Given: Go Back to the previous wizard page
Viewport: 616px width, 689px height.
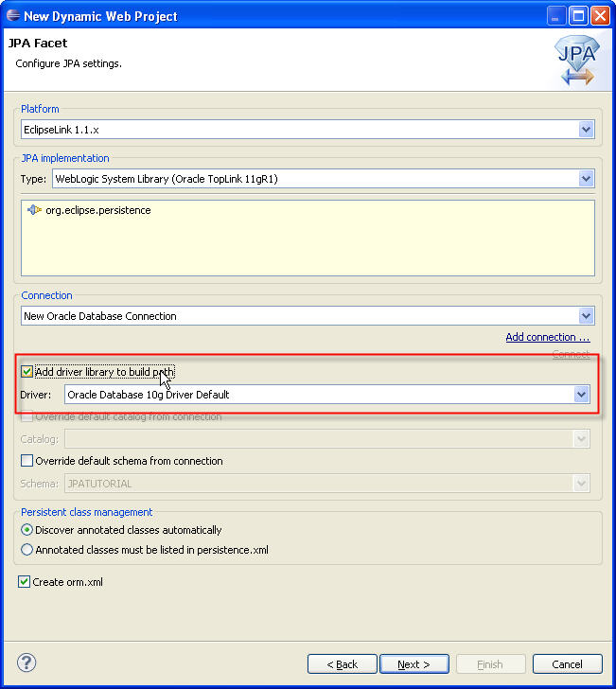Looking at the screenshot, I should [343, 664].
